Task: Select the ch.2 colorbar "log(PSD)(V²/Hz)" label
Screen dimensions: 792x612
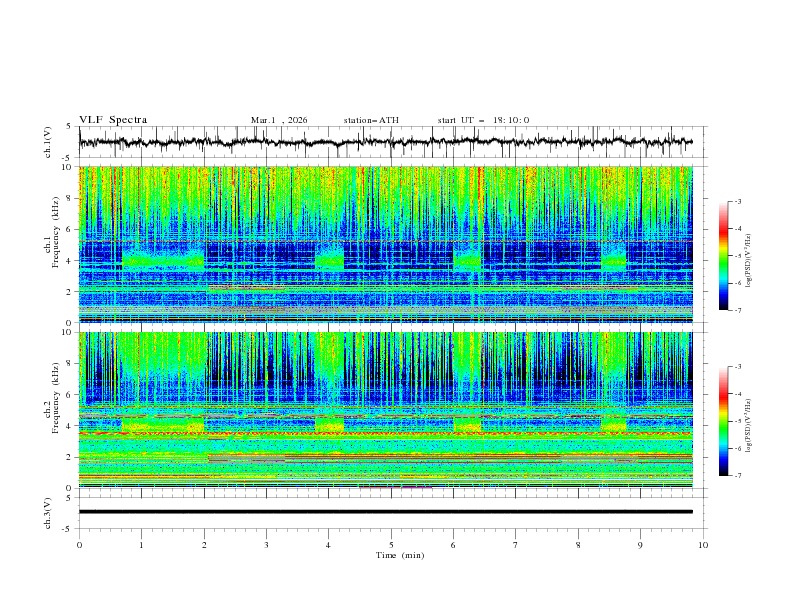Action: click(x=749, y=425)
